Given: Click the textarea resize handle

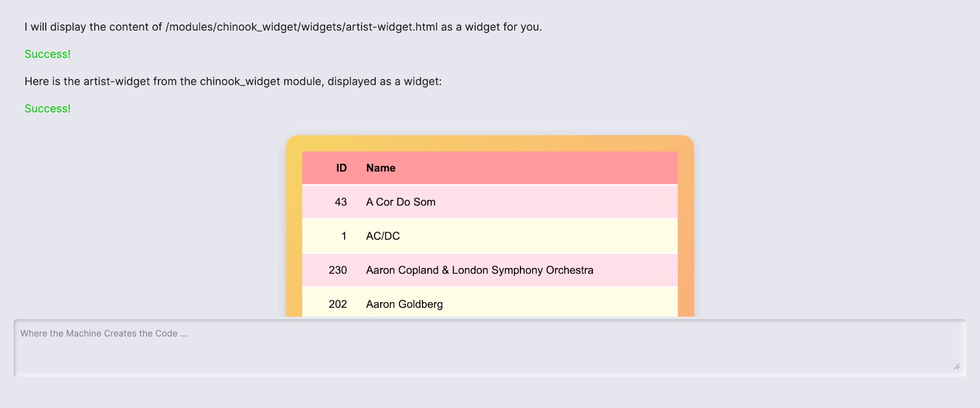Looking at the screenshot, I should pos(957,367).
